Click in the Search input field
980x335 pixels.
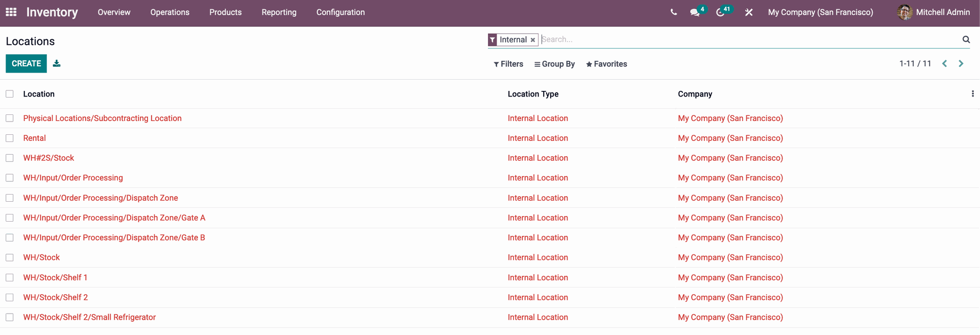[x=749, y=39]
